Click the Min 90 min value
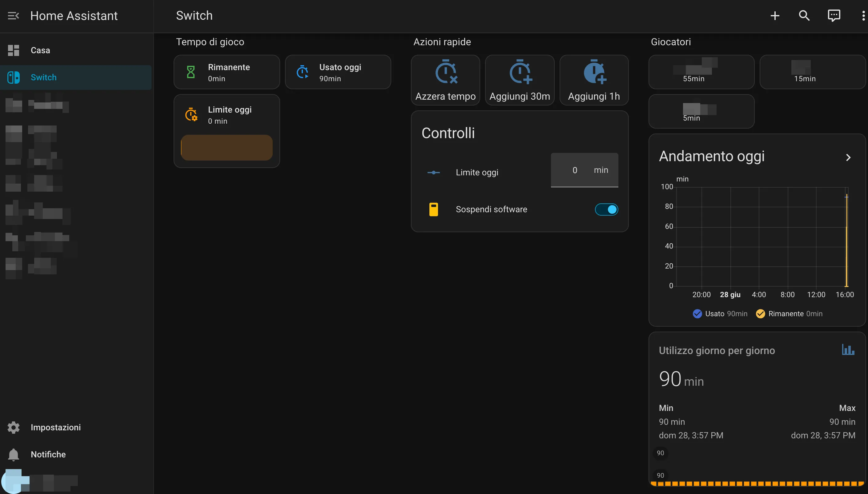868x494 pixels. (x=671, y=422)
